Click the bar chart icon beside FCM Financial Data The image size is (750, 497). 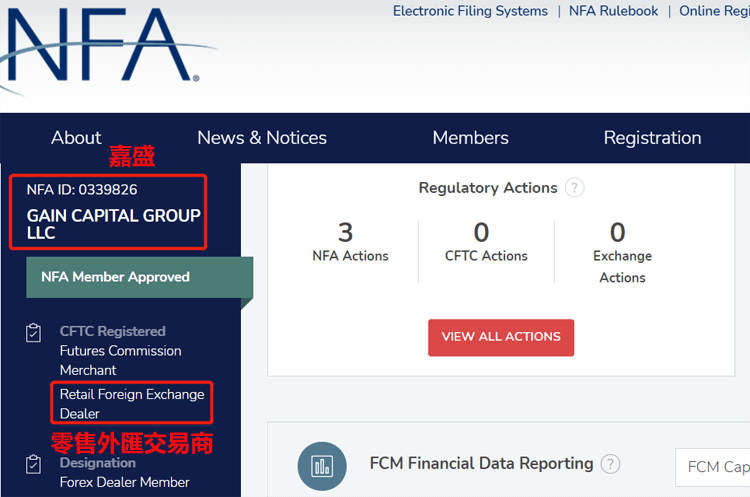pos(322,466)
